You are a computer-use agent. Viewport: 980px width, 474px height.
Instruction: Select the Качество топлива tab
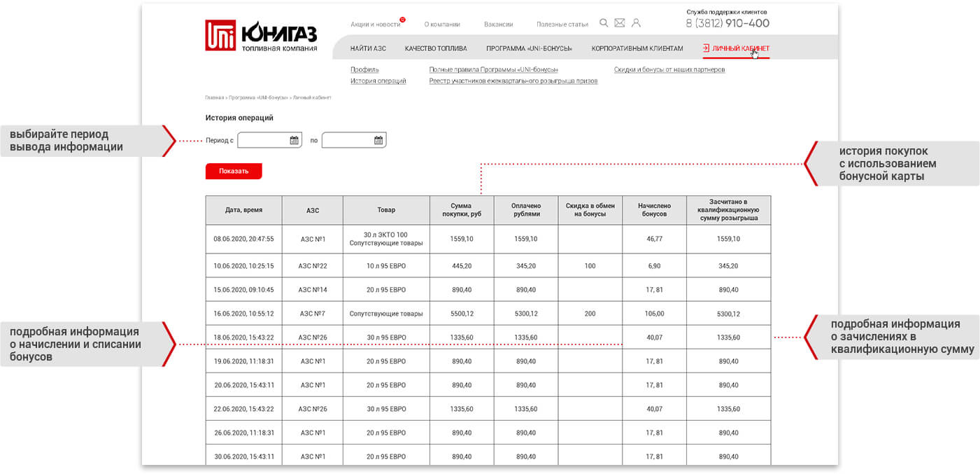click(436, 48)
